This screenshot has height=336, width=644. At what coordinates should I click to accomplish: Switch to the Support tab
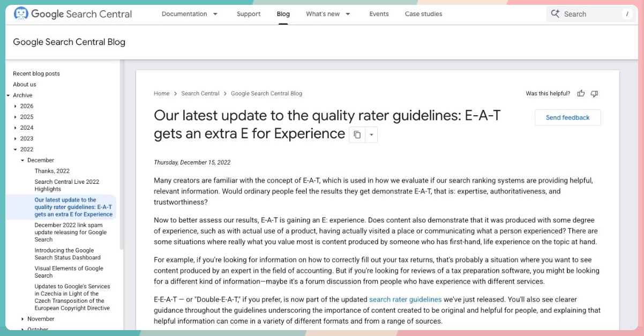pyautogui.click(x=249, y=14)
